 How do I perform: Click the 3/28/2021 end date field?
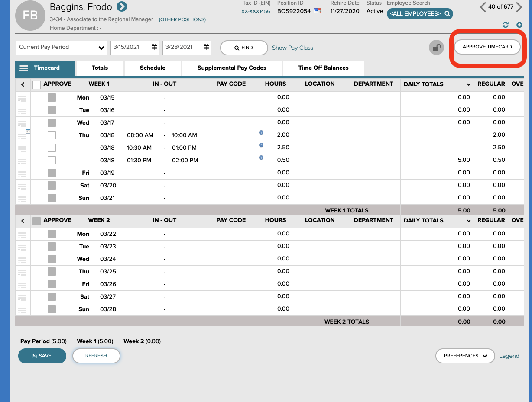coord(187,48)
